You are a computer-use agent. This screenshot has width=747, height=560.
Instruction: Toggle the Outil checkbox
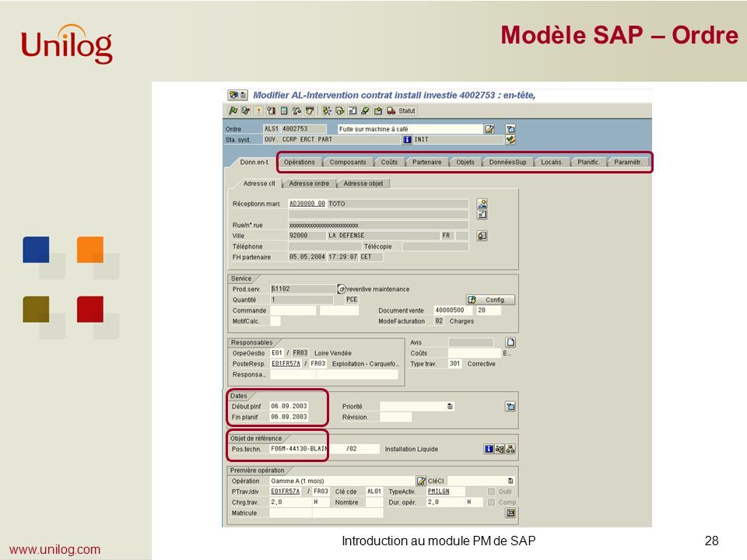[x=491, y=492]
